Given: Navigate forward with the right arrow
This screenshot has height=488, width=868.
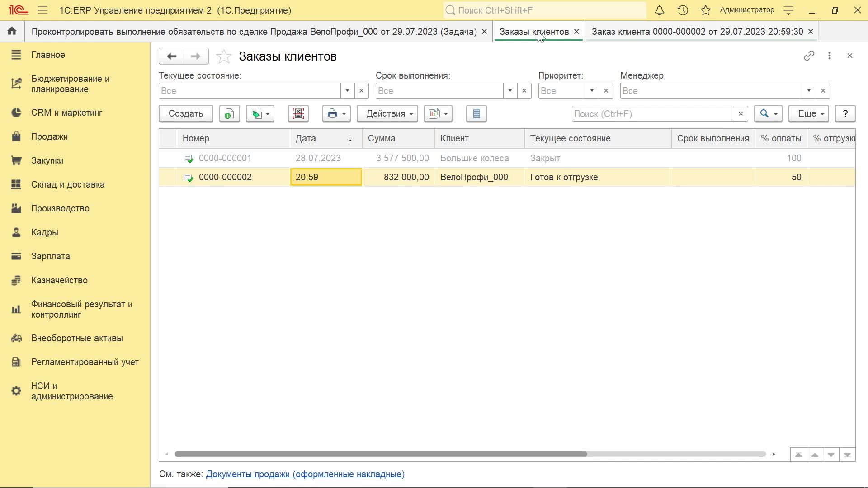Looking at the screenshot, I should coord(196,56).
